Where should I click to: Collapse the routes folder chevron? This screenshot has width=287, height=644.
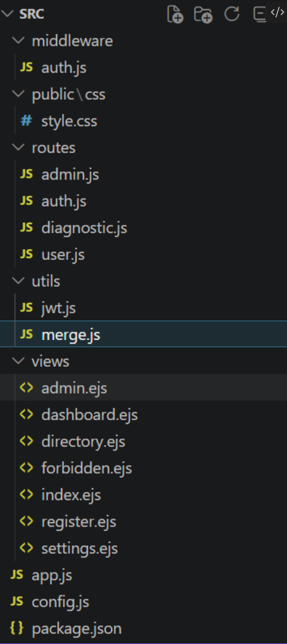(x=18, y=147)
